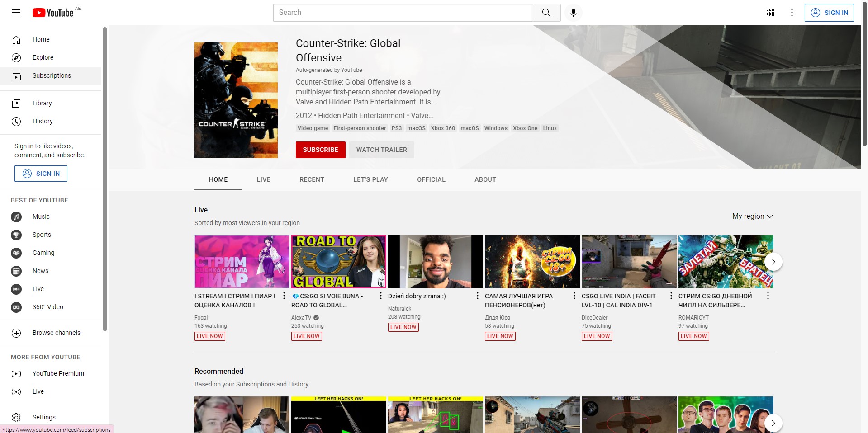Click the Library sidebar icon
Viewport: 868px width, 433px height.
tap(16, 103)
